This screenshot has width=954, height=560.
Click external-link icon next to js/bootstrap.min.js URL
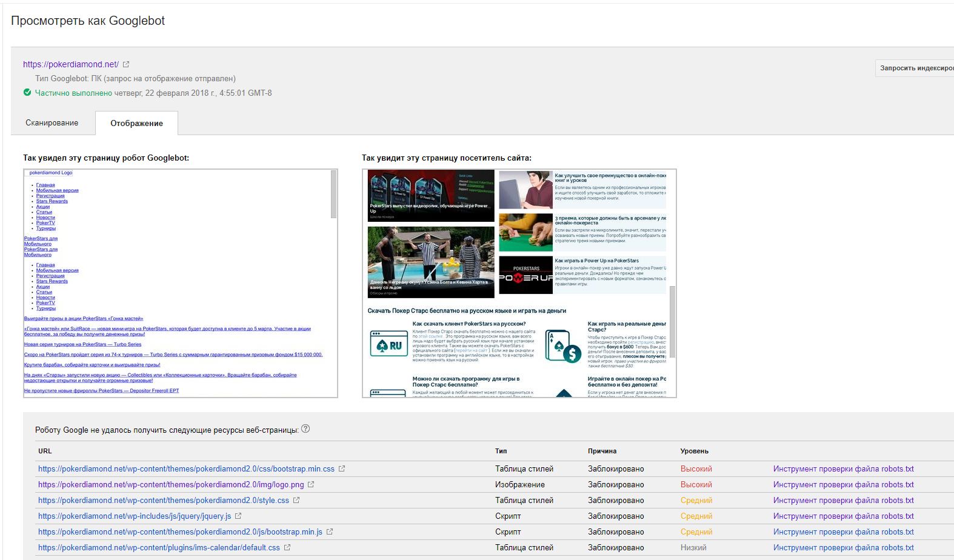[330, 532]
